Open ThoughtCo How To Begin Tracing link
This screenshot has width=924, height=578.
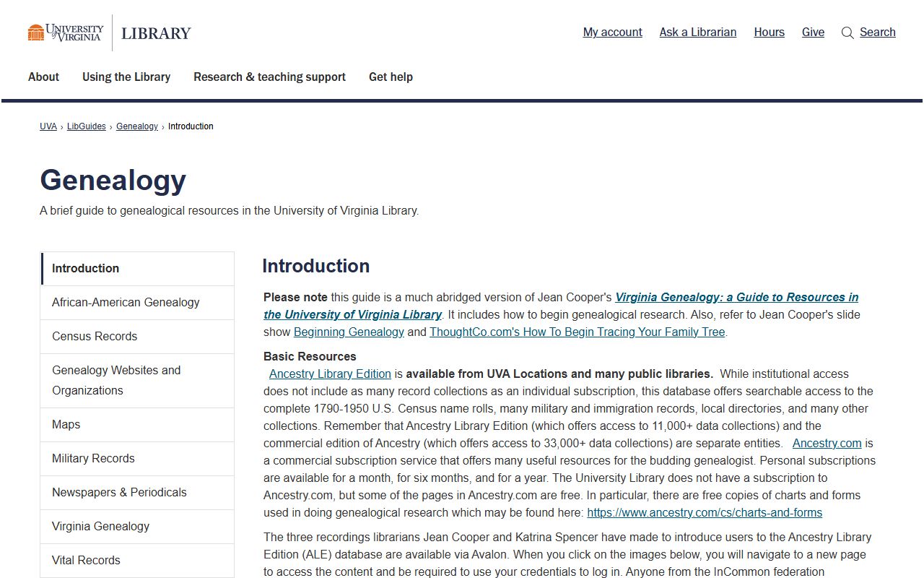click(577, 332)
